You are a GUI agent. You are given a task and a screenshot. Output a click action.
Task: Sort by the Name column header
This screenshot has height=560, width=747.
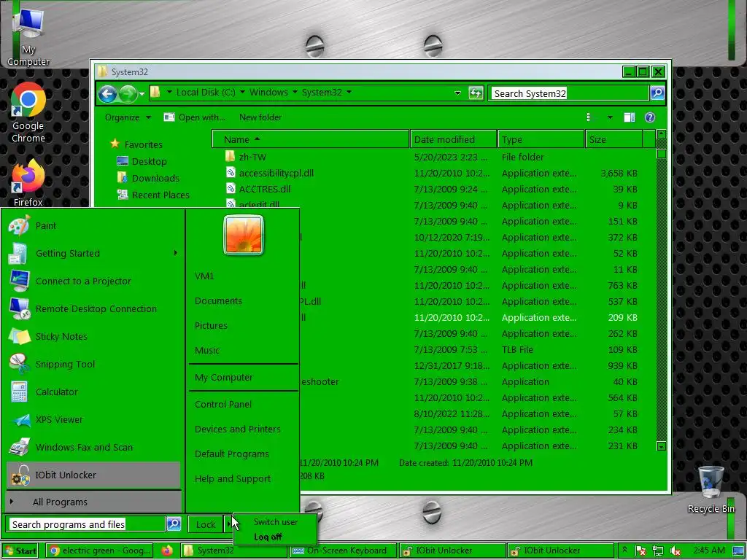tap(311, 139)
